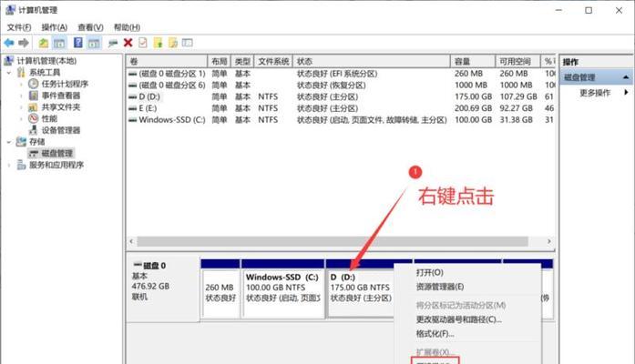The height and width of the screenshot is (364, 635).
Task: Expand the 共享文件夹 node arrow
Action: pos(21,107)
